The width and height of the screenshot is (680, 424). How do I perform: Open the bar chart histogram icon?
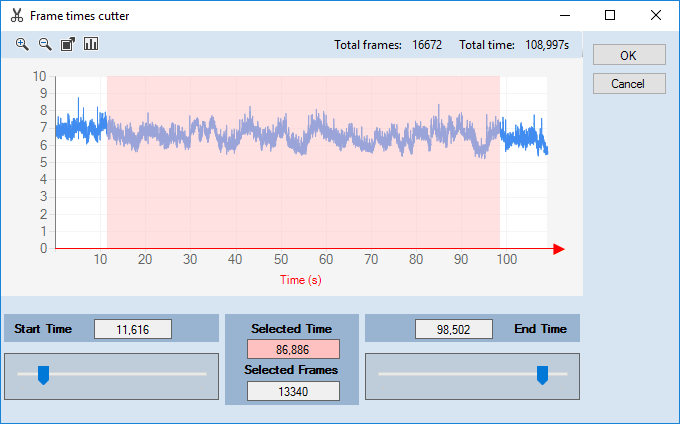(91, 44)
